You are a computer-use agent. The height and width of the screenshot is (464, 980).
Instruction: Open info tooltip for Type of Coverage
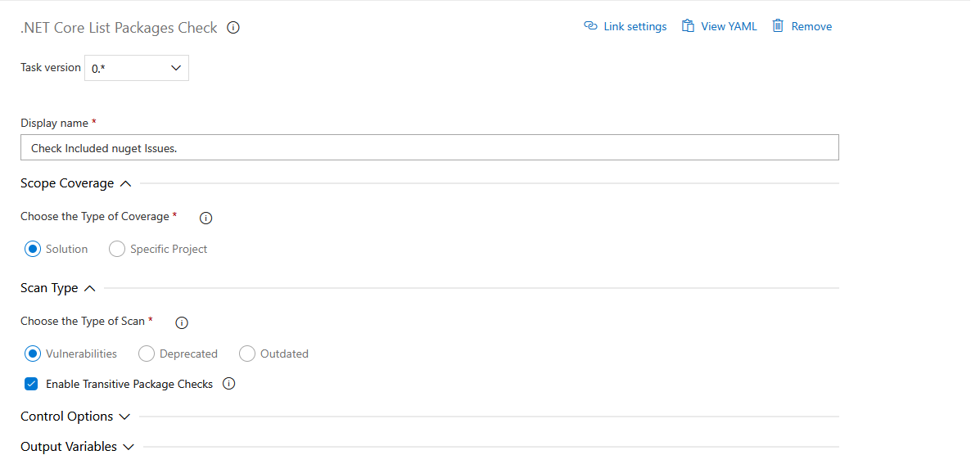point(206,218)
